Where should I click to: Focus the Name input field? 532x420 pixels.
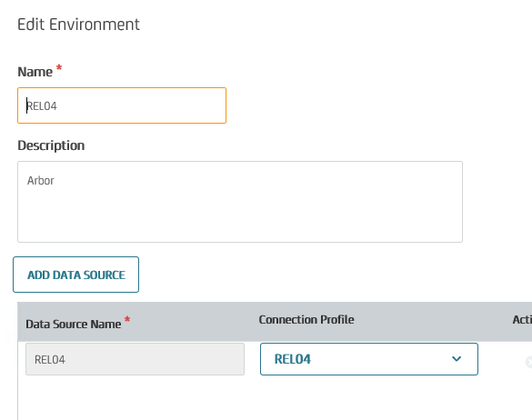pyautogui.click(x=122, y=105)
